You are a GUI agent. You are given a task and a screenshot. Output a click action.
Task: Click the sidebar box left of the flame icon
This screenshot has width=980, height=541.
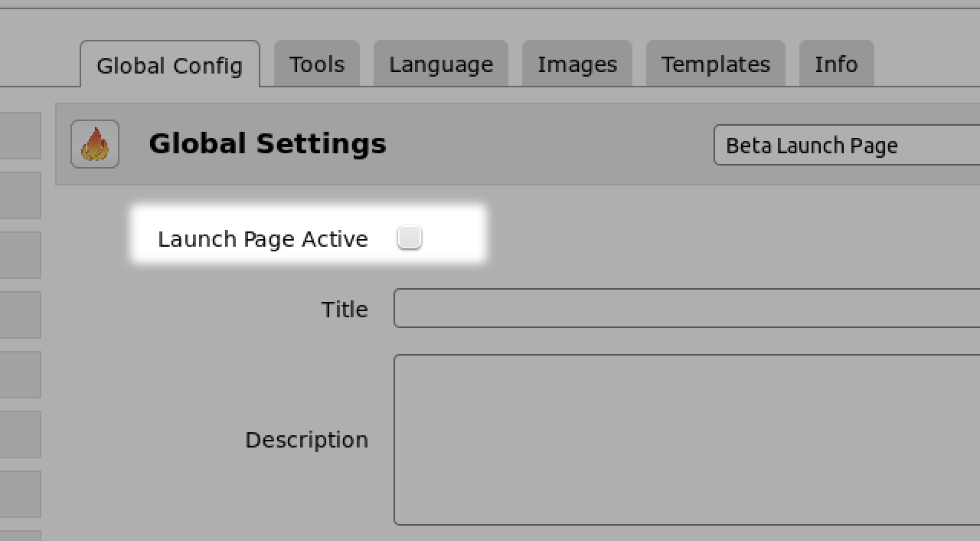pos(20,136)
